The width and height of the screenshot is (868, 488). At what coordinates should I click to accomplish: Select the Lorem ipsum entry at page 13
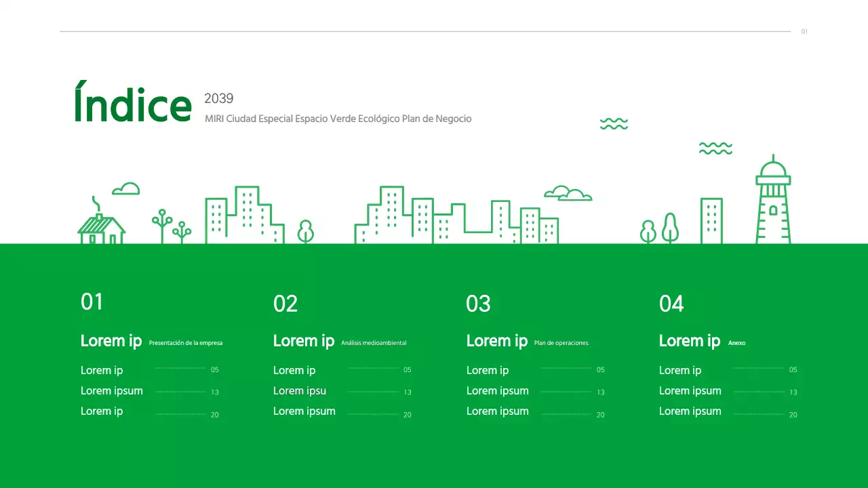[111, 390]
